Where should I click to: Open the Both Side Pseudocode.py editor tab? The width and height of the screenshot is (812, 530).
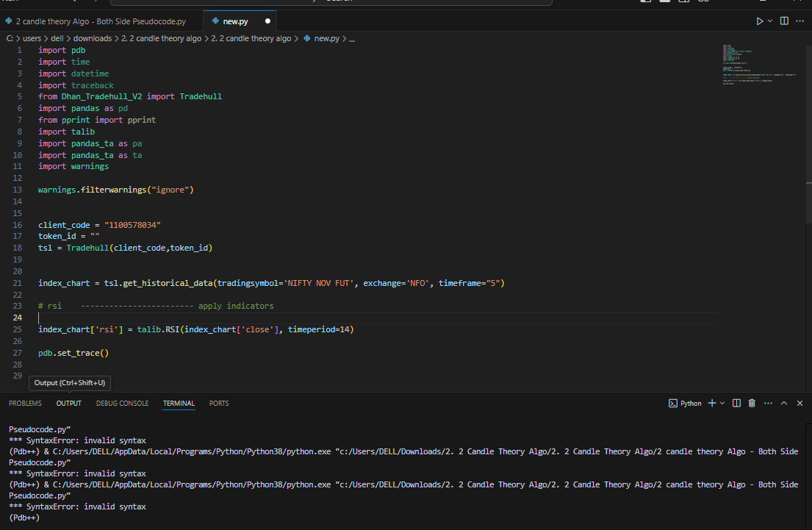tap(101, 21)
